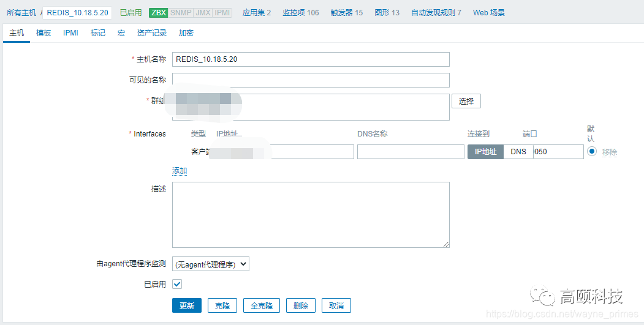The width and height of the screenshot is (644, 325).
Task: Focus the 端口 port field
Action: coord(558,151)
